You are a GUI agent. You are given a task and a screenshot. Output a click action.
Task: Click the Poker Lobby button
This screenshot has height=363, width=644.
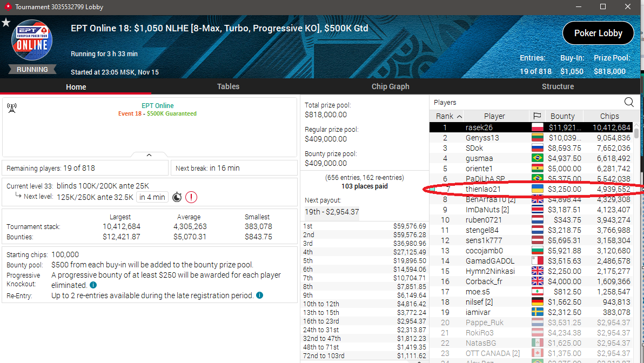pos(598,33)
